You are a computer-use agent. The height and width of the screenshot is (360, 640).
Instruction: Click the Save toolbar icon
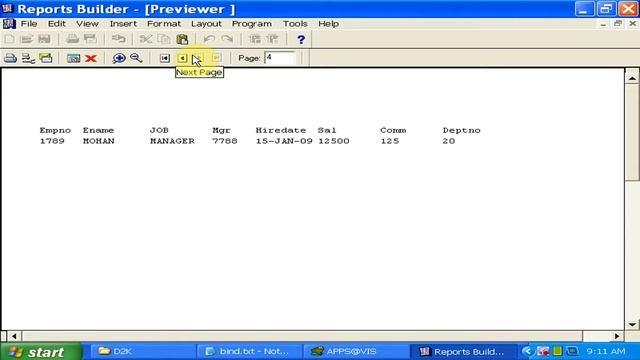[x=44, y=39]
